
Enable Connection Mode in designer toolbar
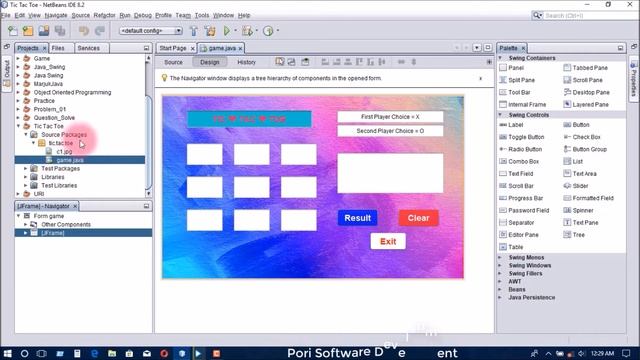click(291, 62)
